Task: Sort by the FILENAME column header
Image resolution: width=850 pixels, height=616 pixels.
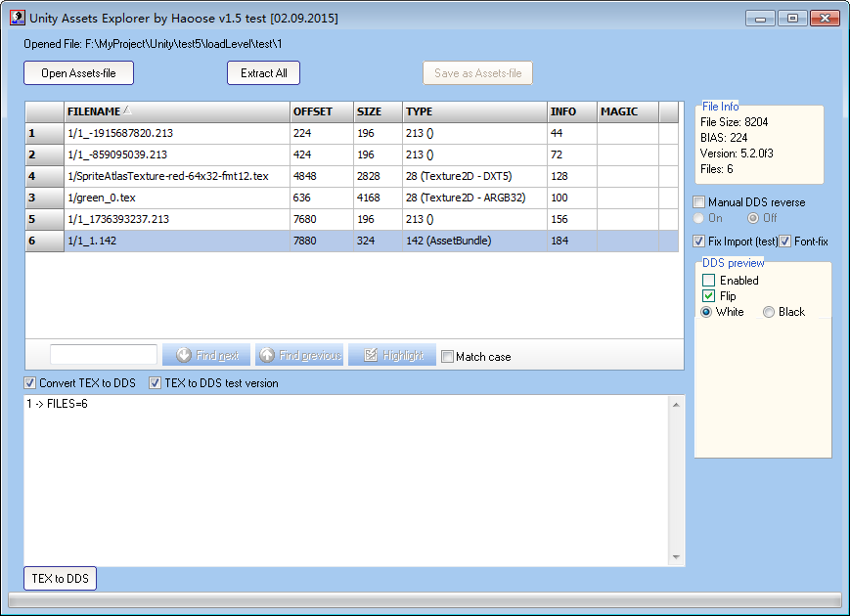Action: pos(177,111)
